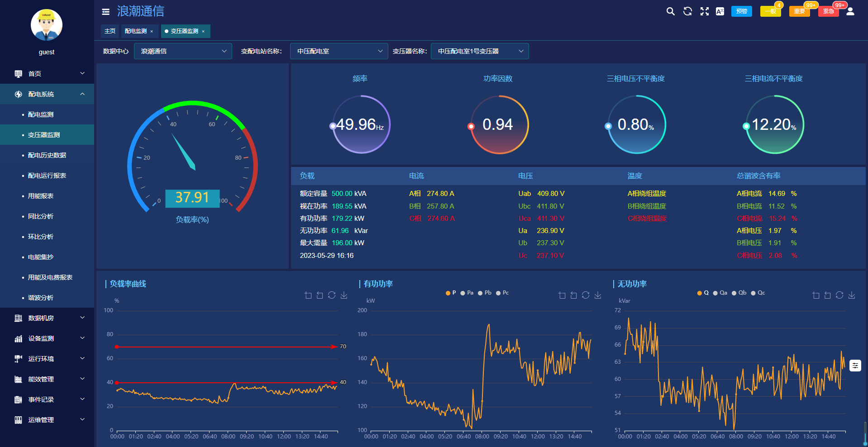The width and height of the screenshot is (868, 447).
Task: Click the red 紧急 alarm button
Action: coord(828,11)
